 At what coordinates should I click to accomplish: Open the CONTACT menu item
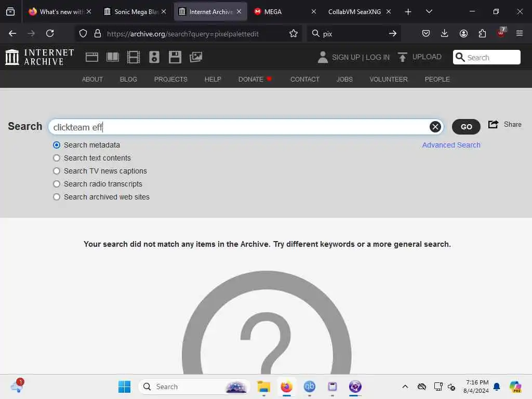(304, 79)
